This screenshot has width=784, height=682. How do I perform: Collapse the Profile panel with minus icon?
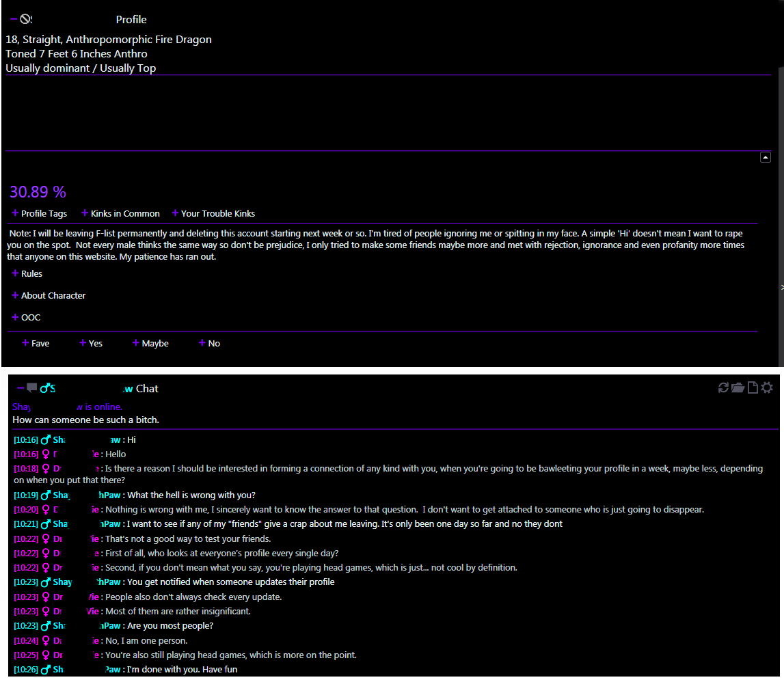[x=14, y=19]
